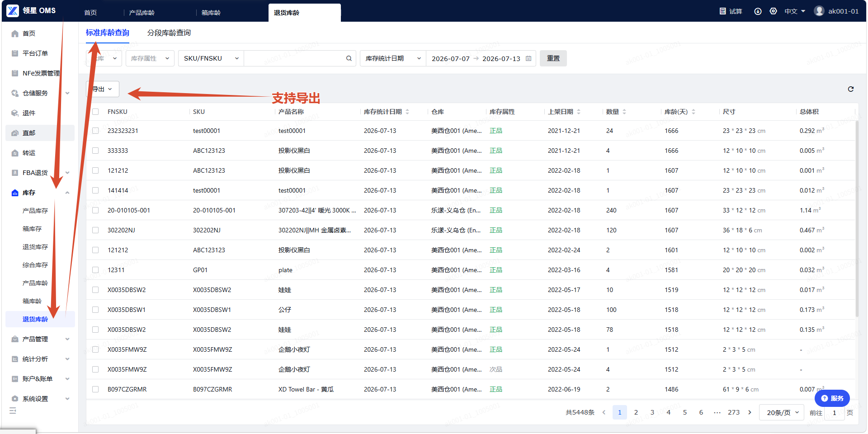Refresh the table with the reload icon
Image resolution: width=868 pixels, height=434 pixels.
click(851, 89)
